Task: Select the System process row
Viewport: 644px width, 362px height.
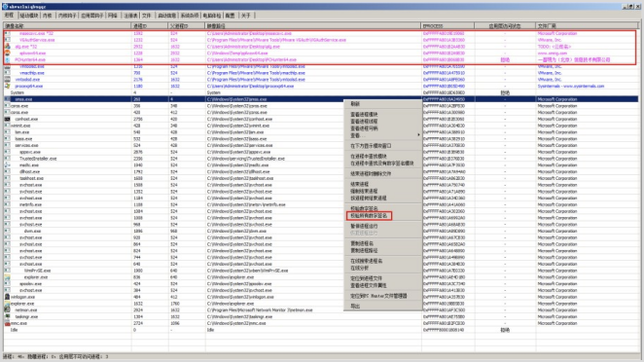Action: [x=321, y=92]
